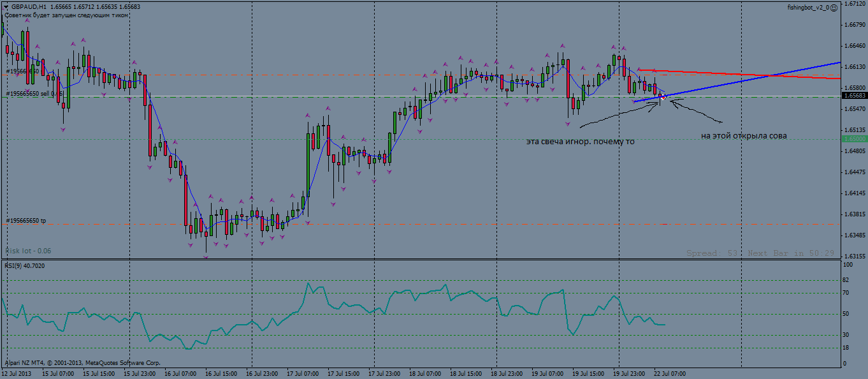The image size is (868, 379).
Task: Click the 18 Jul 23:00 time label
Action: (506, 373)
